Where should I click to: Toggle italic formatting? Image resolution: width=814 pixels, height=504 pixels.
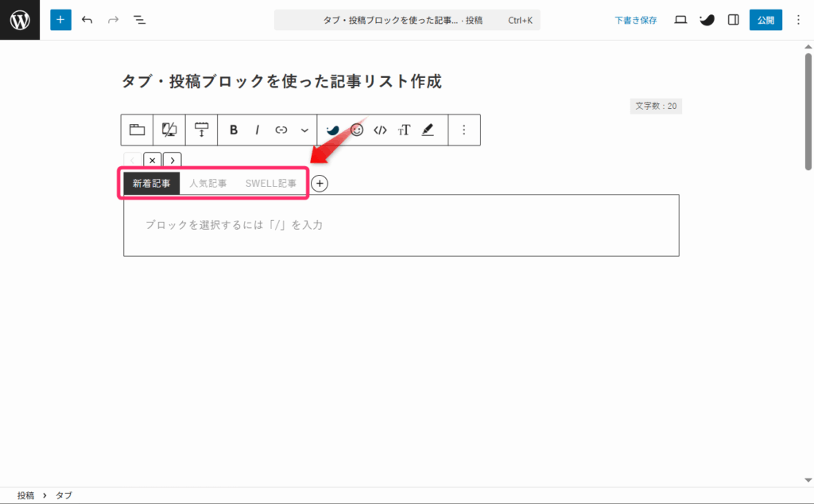(x=257, y=130)
